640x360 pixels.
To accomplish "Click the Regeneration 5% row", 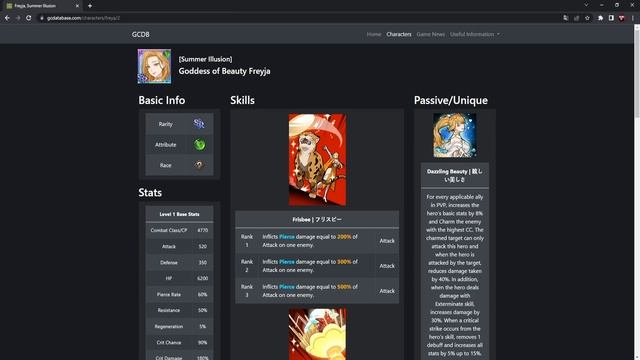I will coord(179,327).
